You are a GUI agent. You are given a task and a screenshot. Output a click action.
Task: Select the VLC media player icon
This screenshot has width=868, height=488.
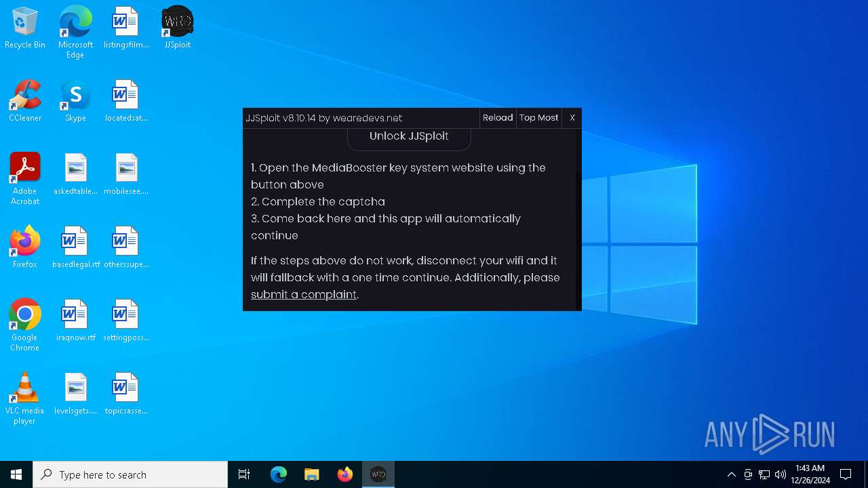click(25, 399)
